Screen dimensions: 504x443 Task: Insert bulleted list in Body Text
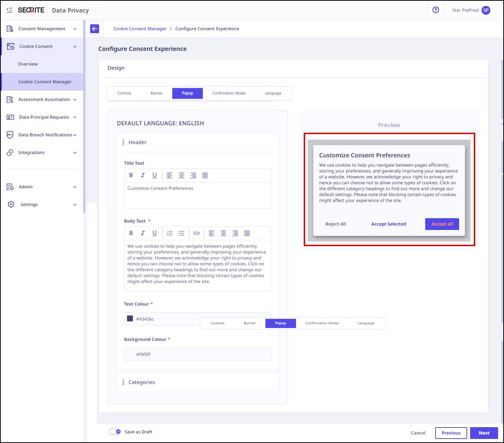pos(181,233)
